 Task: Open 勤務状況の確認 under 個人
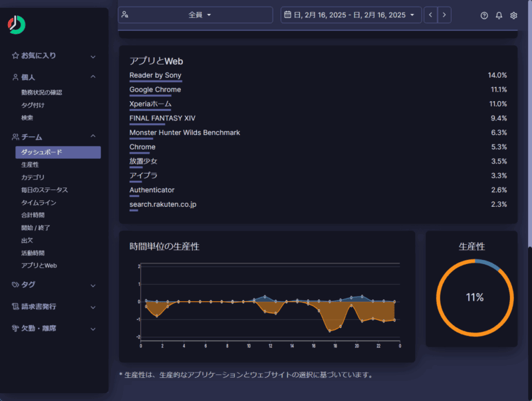[x=41, y=92]
